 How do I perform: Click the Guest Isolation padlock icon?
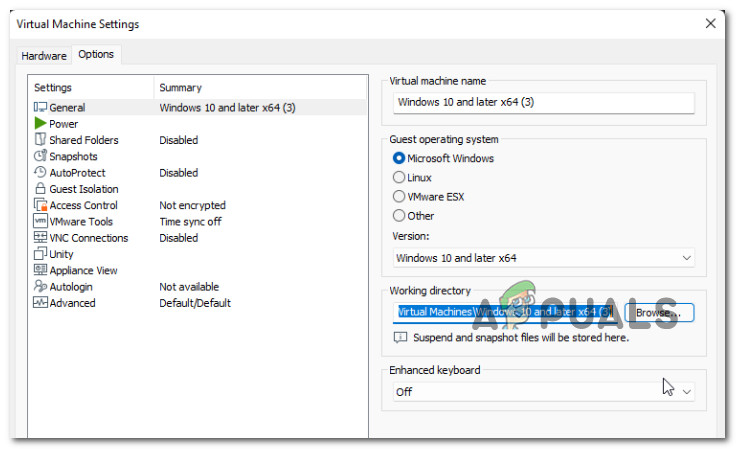(x=40, y=188)
